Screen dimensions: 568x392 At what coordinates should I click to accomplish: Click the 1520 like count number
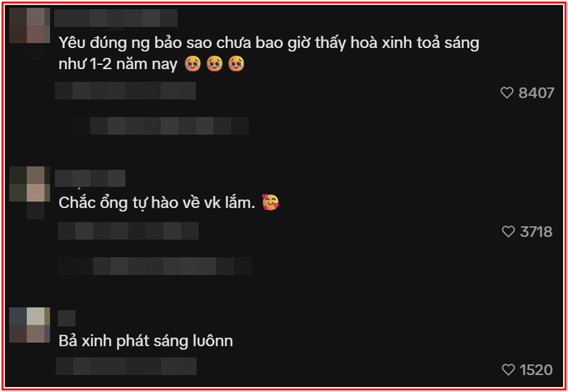pos(536,370)
